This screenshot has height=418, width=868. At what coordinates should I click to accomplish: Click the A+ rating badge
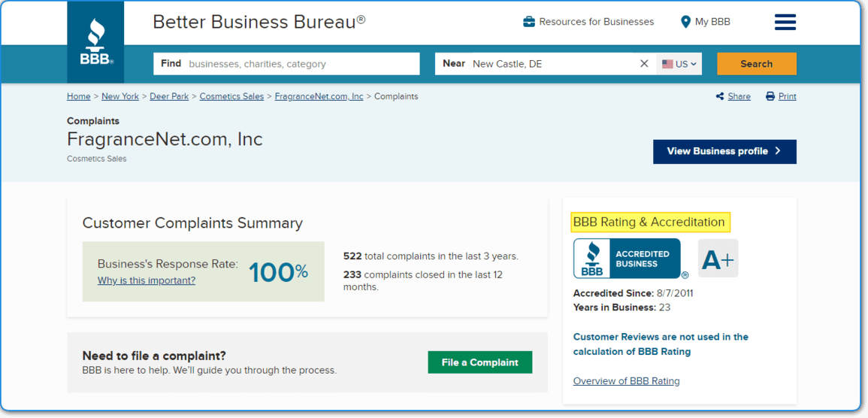(x=718, y=259)
